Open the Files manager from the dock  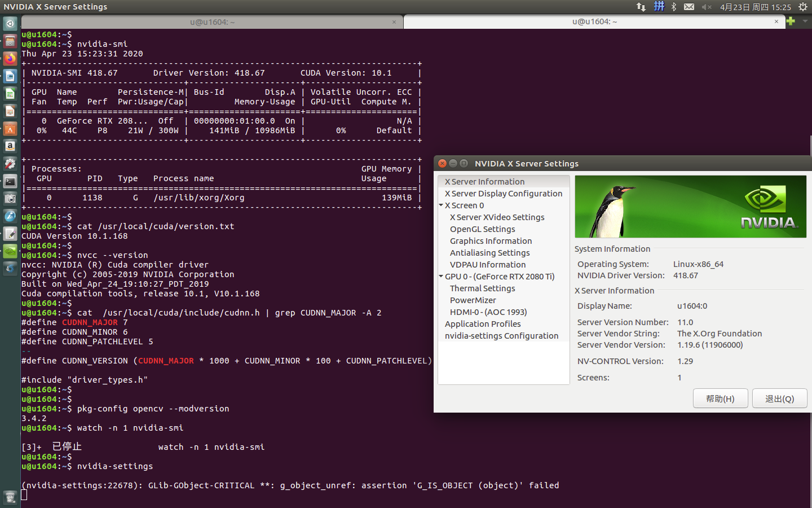click(x=10, y=41)
